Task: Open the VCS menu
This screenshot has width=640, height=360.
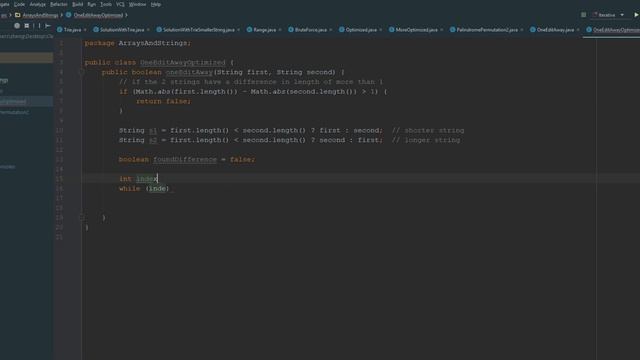Action: tap(120, 4)
